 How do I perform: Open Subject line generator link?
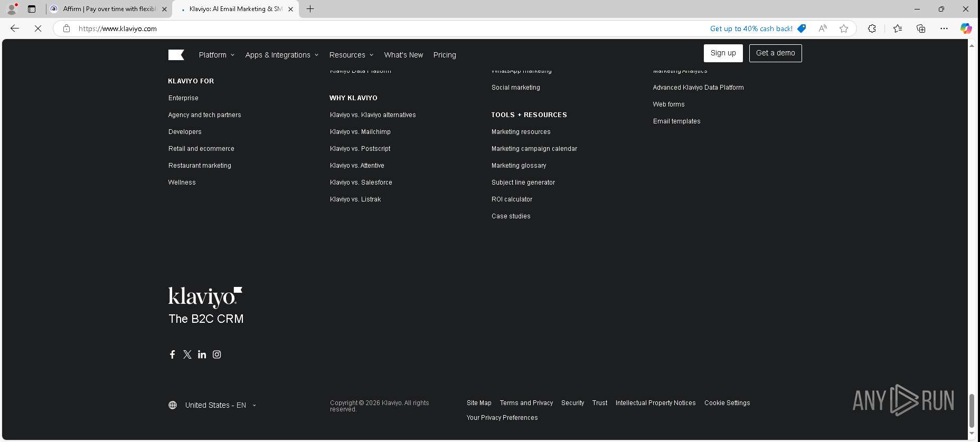point(523,182)
